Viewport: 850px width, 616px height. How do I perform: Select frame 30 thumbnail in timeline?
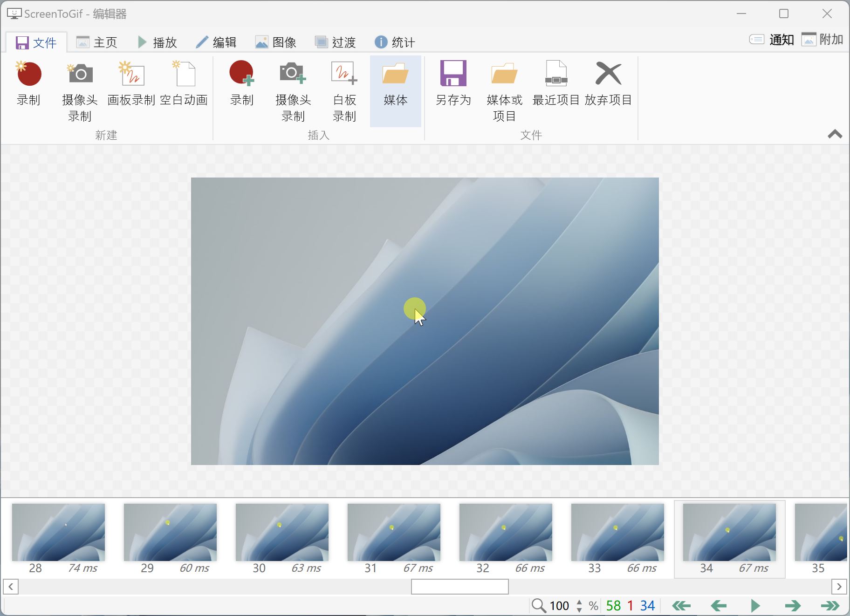pyautogui.click(x=282, y=532)
